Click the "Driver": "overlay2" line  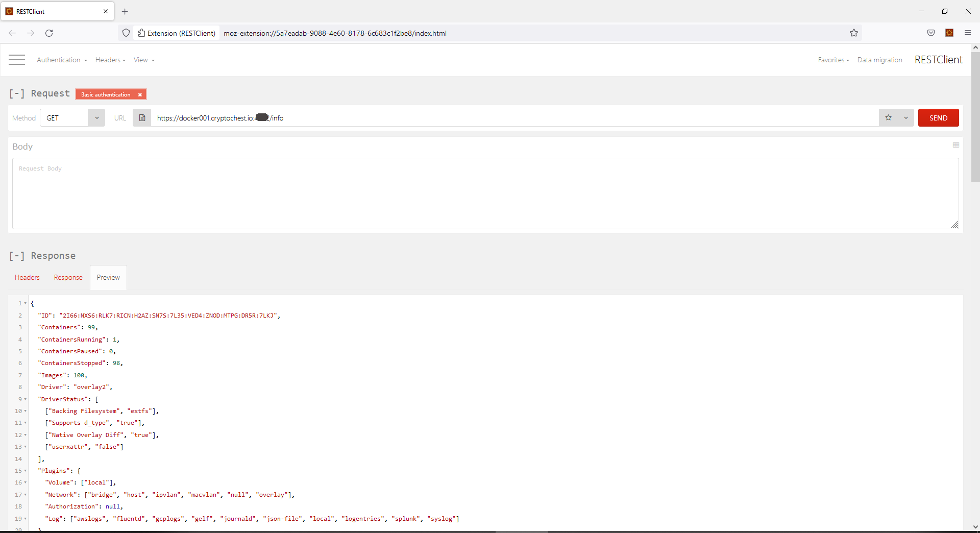click(x=75, y=387)
